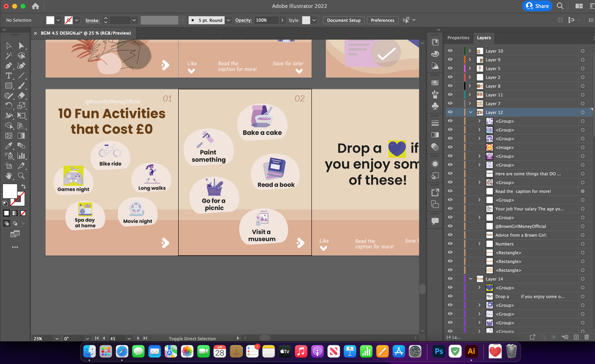This screenshot has height=364, width=595.
Task: Select the Gradient tool
Action: tap(21, 135)
